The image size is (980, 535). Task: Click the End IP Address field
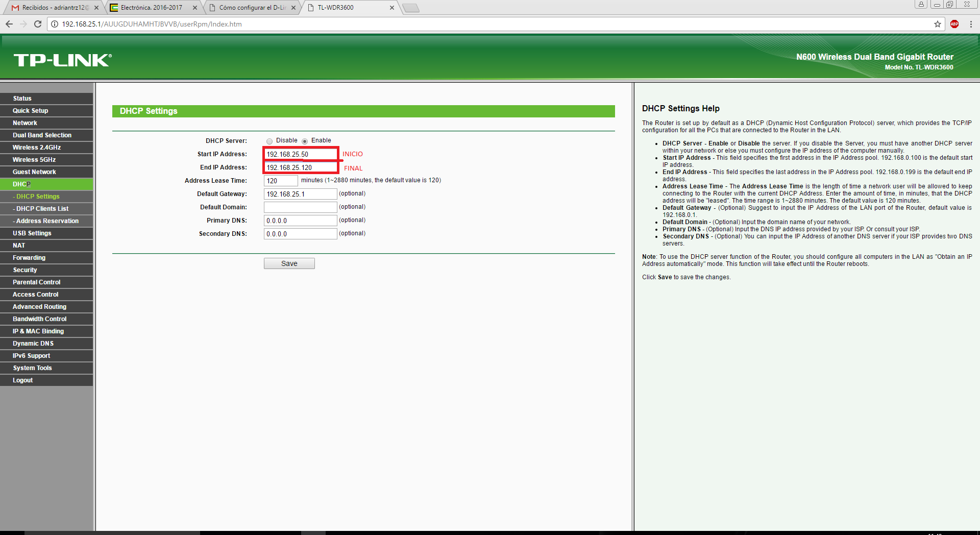[x=301, y=167]
